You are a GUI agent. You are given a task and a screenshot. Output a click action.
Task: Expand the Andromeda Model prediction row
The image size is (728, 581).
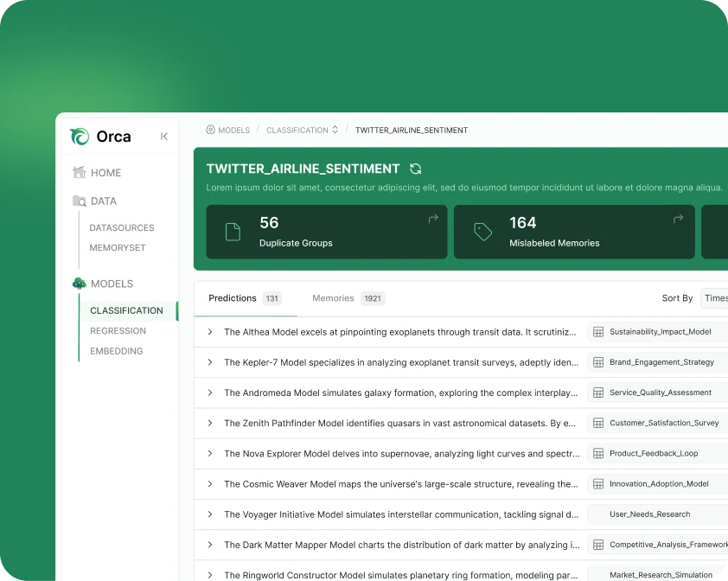click(210, 393)
